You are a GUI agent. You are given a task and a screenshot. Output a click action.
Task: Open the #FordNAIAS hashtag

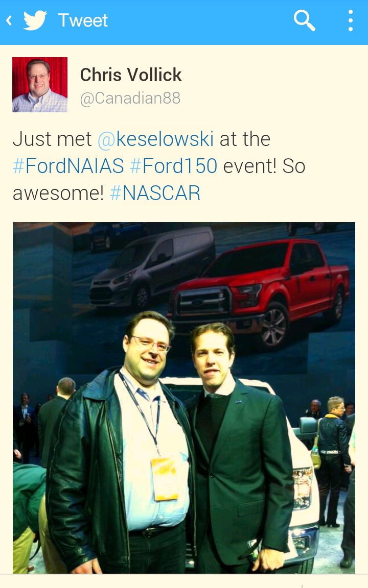(68, 166)
